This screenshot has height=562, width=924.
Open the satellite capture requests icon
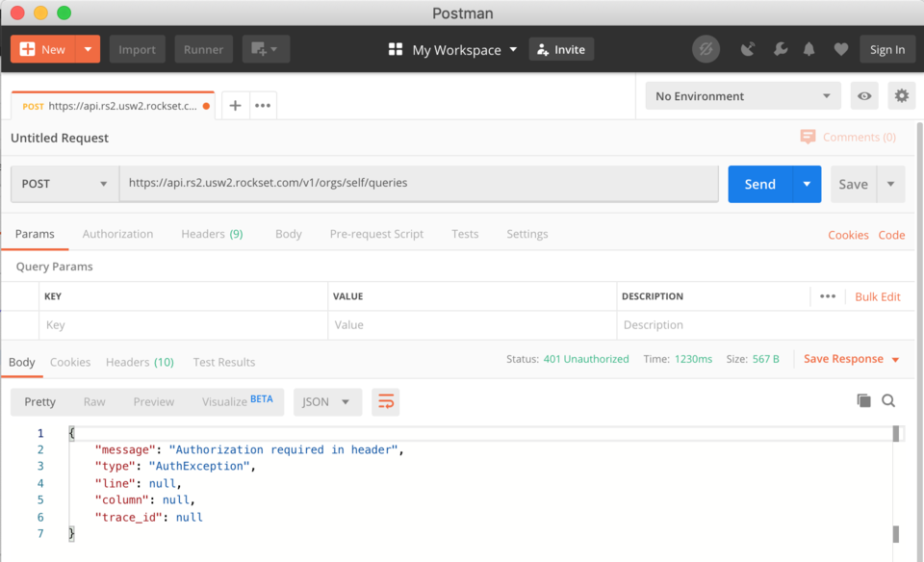[x=748, y=49]
